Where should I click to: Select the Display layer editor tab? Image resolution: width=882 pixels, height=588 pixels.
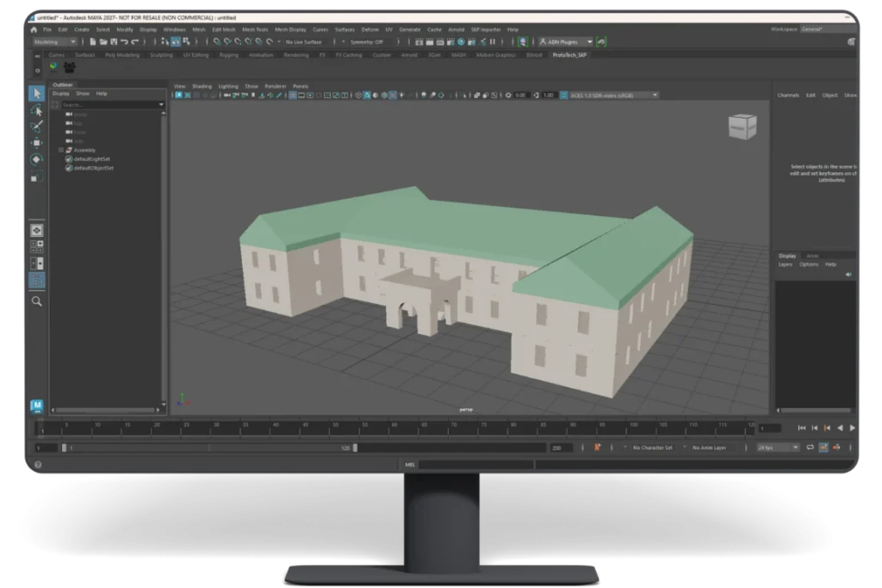(787, 256)
